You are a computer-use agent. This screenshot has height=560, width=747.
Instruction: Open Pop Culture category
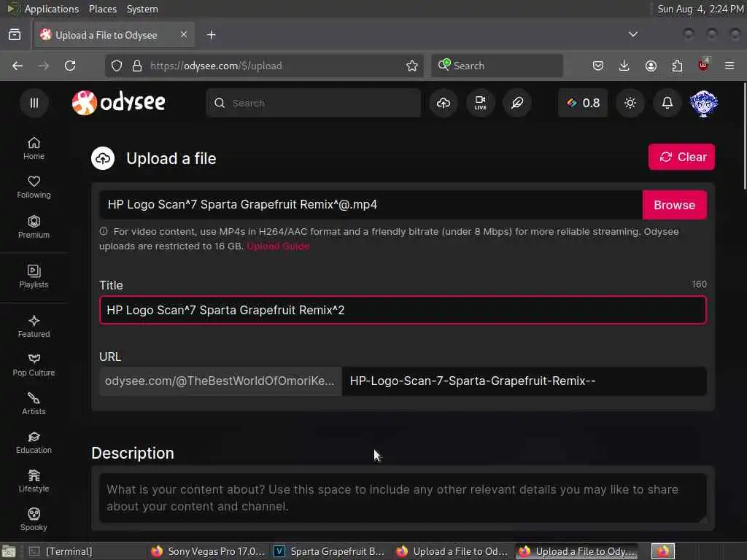[34, 365]
